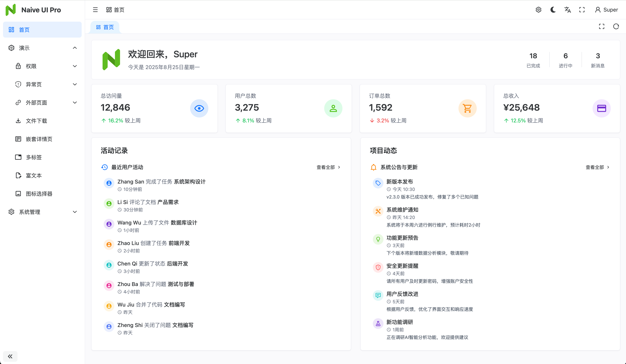Toggle content fullscreen above the dashboard
The width and height of the screenshot is (626, 364).
pyautogui.click(x=602, y=26)
